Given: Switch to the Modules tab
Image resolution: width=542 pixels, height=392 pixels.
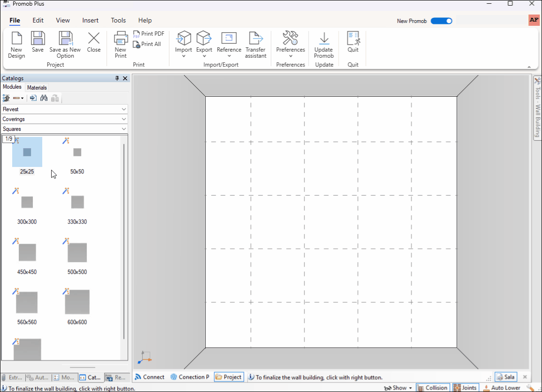Looking at the screenshot, I should [12, 87].
